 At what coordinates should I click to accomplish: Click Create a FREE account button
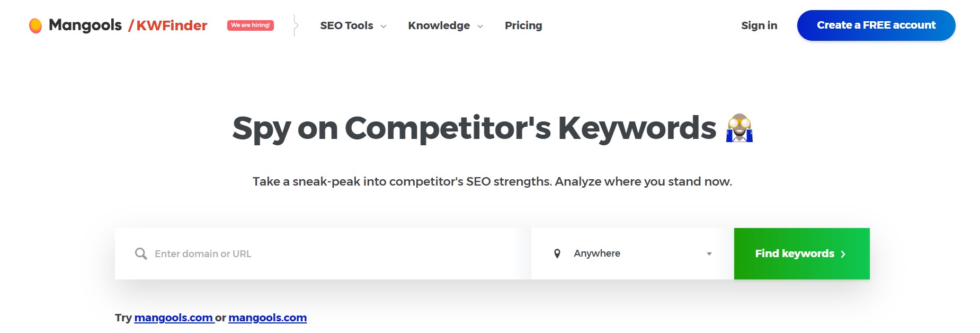coord(876,25)
